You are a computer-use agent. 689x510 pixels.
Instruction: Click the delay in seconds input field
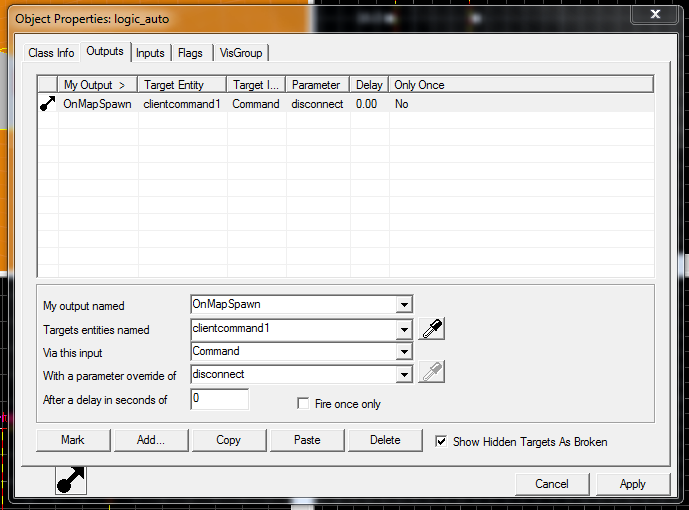(219, 399)
